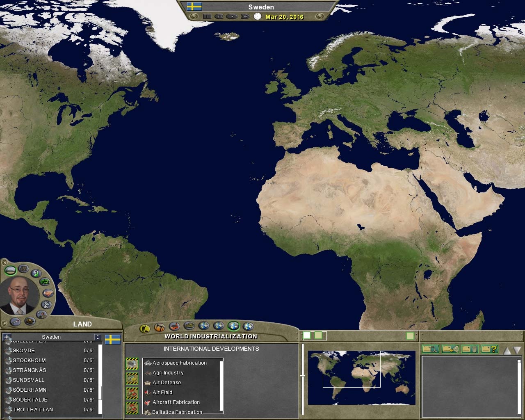Select STOCKHOLM in the city list
525x420 pixels.
tap(29, 361)
